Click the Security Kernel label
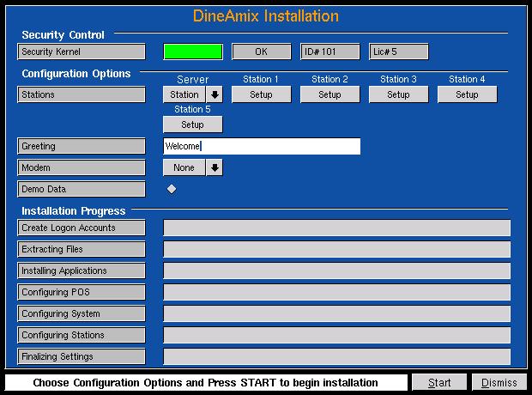 click(x=82, y=52)
